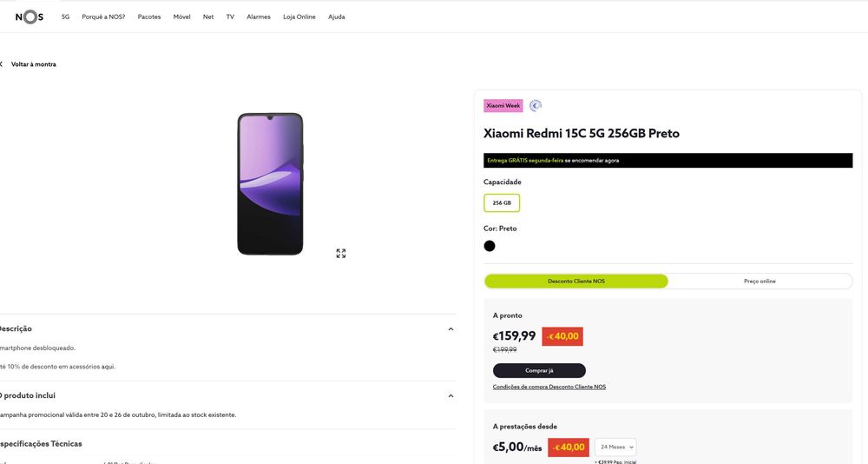The image size is (868, 464).
Task: Choose the Preto black color swatch
Action: tap(490, 246)
